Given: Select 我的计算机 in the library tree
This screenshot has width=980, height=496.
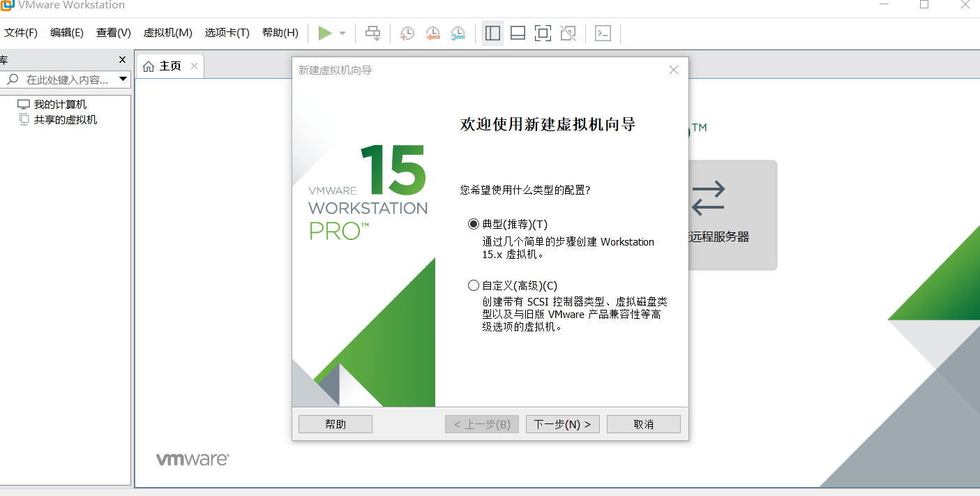Looking at the screenshot, I should [x=61, y=105].
